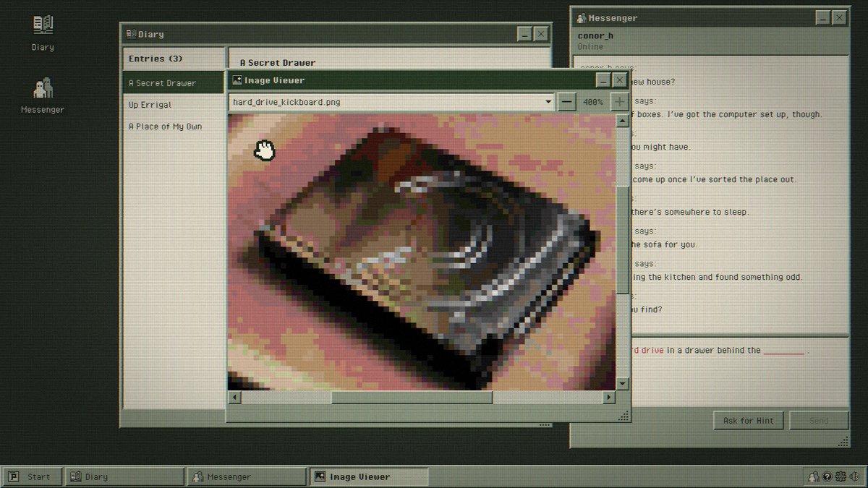This screenshot has height=488, width=868.
Task: Click the 'A Secret Drawer' heading in Diary
Action: click(x=278, y=63)
